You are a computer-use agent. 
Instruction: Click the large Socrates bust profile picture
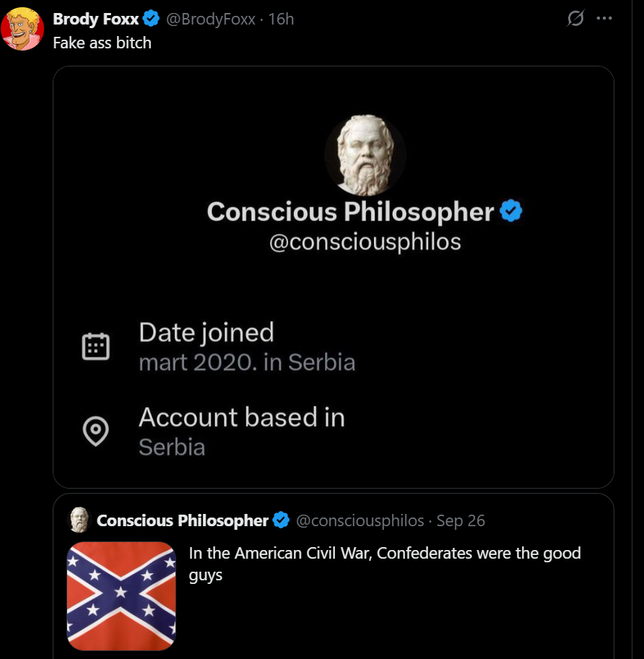(x=365, y=155)
